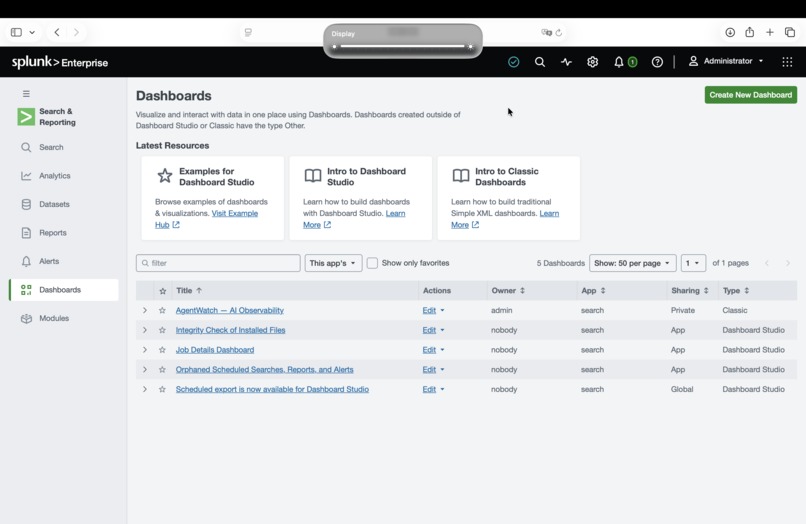Open Job Details Dashboard link

pos(215,350)
